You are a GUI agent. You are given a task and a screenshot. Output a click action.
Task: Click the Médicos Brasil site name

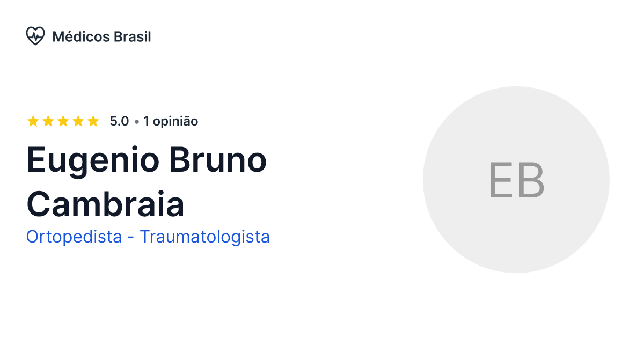[x=101, y=36]
